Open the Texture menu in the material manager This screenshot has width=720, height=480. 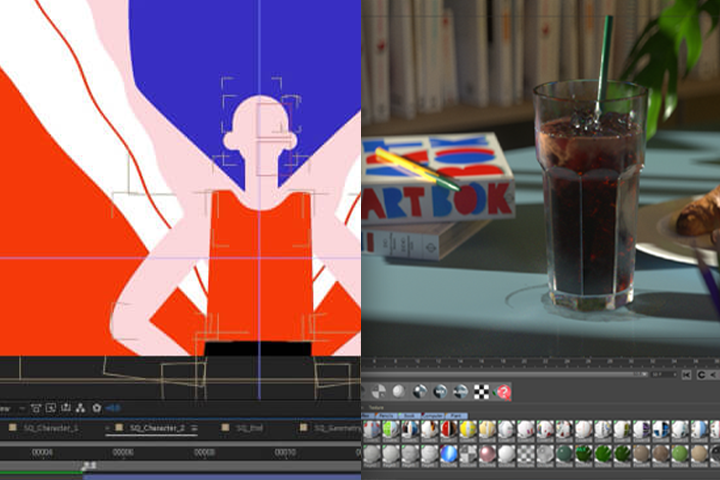(x=376, y=407)
